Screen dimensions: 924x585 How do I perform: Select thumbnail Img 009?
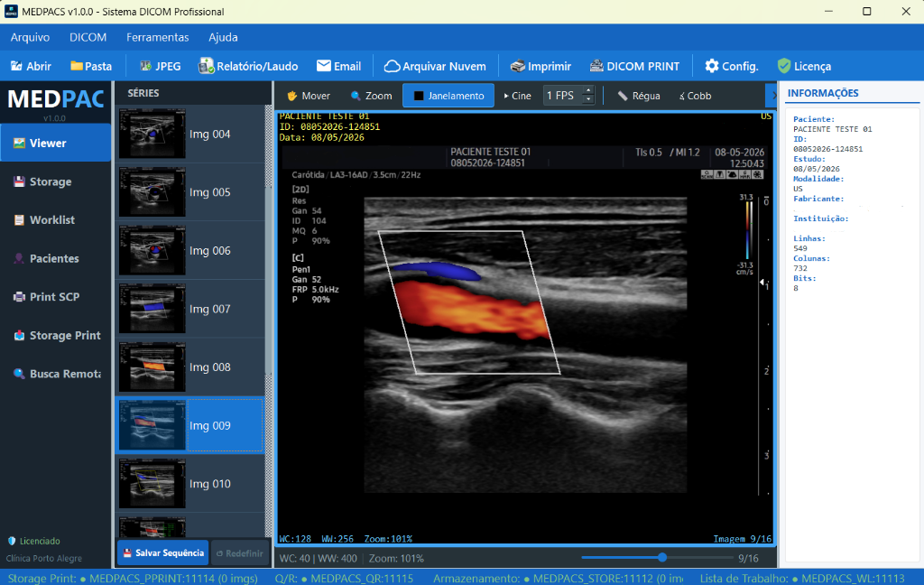[x=190, y=425]
